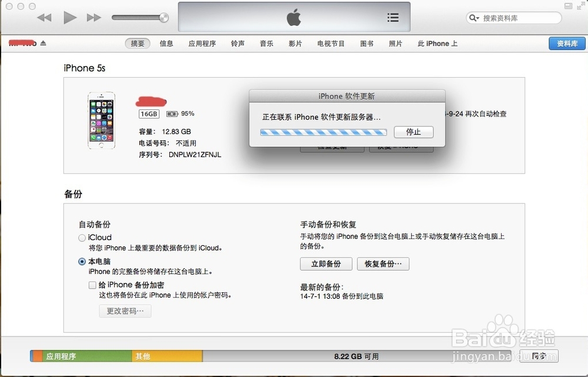Enable 给 iPhone 备份加密 checkbox
This screenshot has height=377, width=588.
tap(92, 285)
